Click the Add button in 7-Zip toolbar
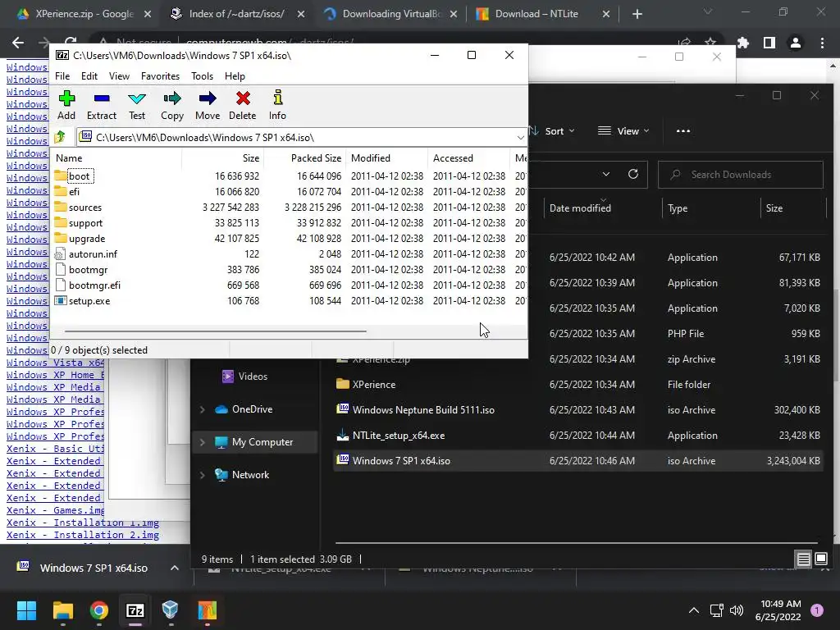 (66, 106)
